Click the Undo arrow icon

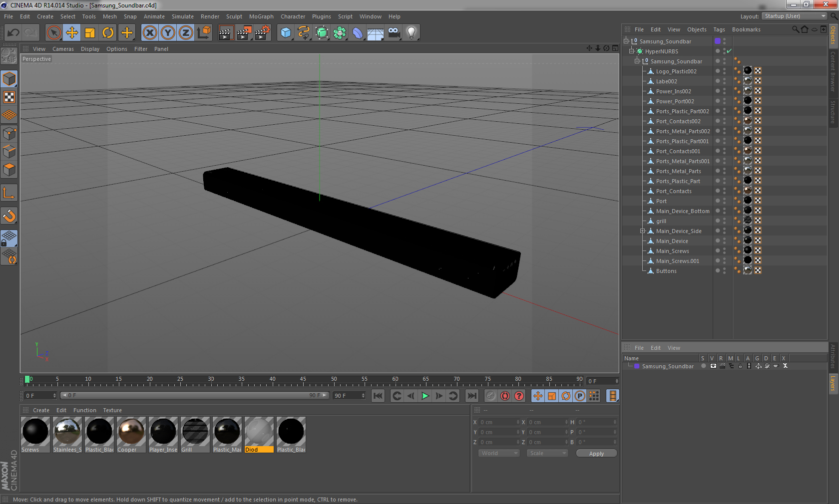[13, 33]
